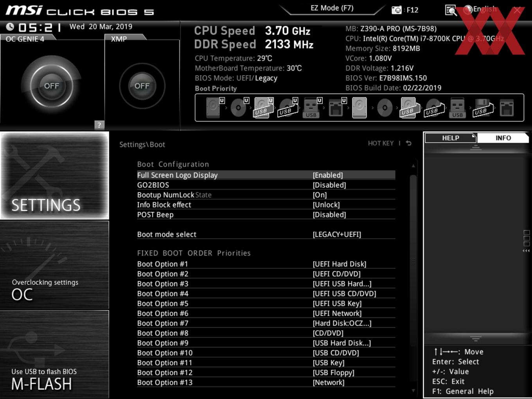Open the question mark help below OC Genie
Screen dimensions: 532x399
99,125
